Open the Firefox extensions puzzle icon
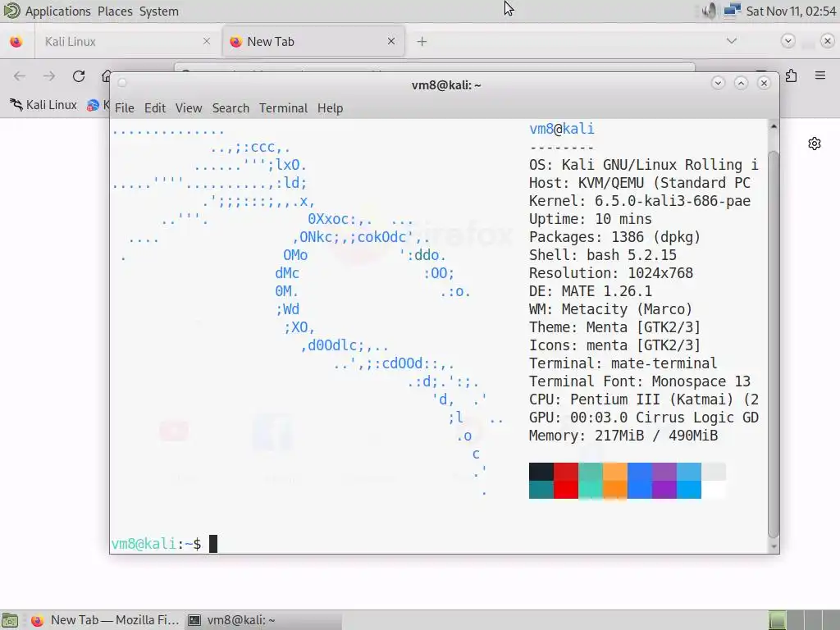 click(x=792, y=75)
